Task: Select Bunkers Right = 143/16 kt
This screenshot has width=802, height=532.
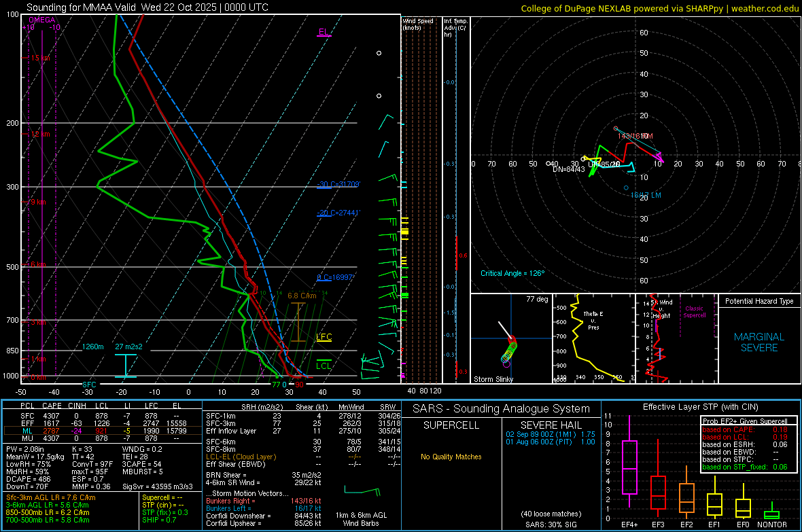Action: [x=264, y=501]
